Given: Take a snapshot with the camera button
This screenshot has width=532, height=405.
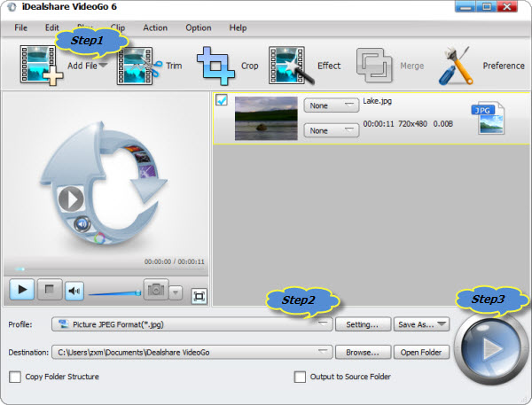Looking at the screenshot, I should pyautogui.click(x=156, y=290).
